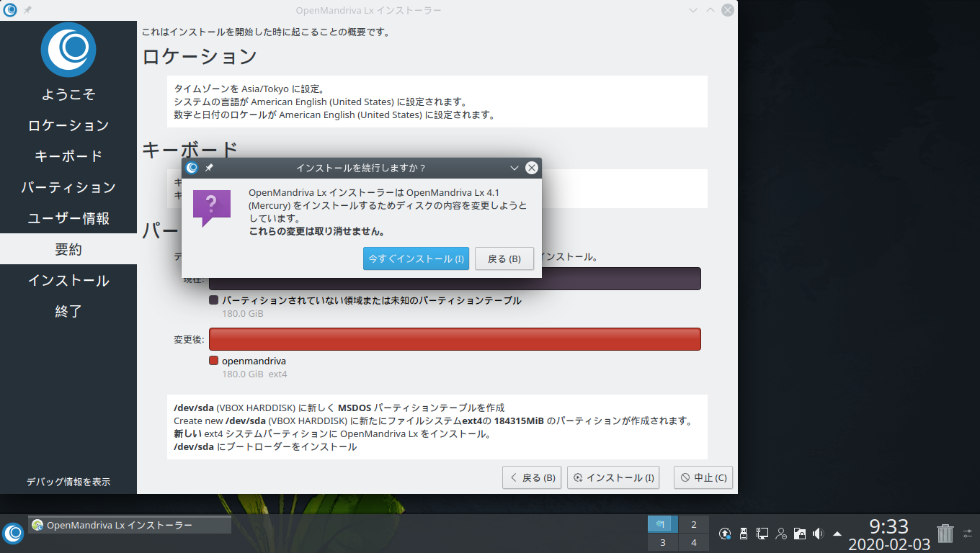Image resolution: width=980 pixels, height=553 pixels.
Task: Open the volume speaker tray icon
Action: [818, 534]
